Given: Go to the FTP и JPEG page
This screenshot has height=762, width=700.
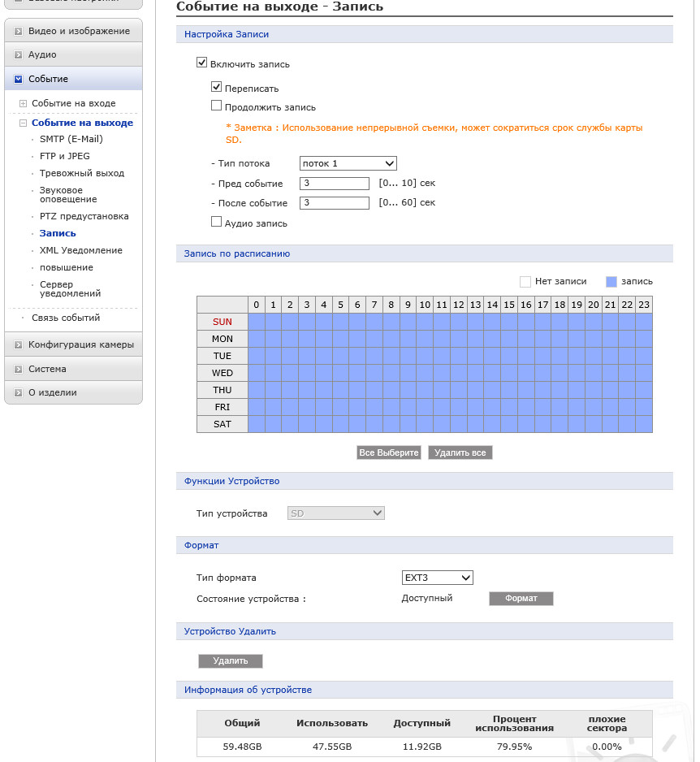Looking at the screenshot, I should [x=65, y=156].
